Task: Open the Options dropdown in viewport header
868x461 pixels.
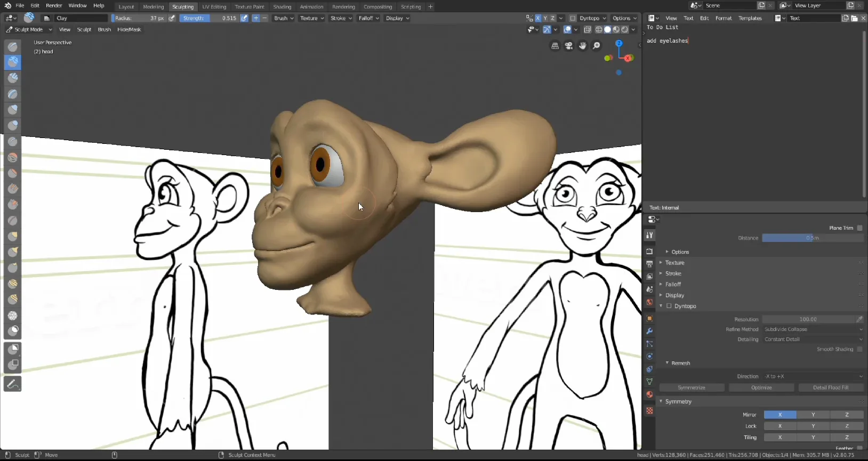Action: pyautogui.click(x=624, y=18)
